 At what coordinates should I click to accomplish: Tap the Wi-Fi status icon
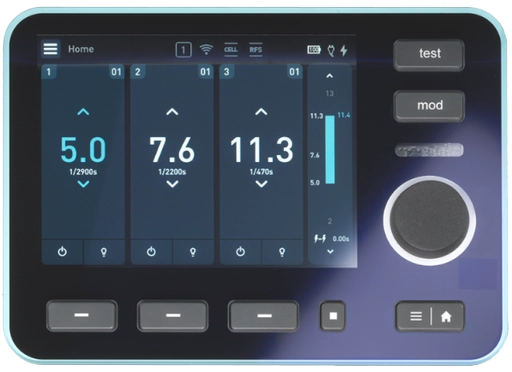click(x=206, y=49)
